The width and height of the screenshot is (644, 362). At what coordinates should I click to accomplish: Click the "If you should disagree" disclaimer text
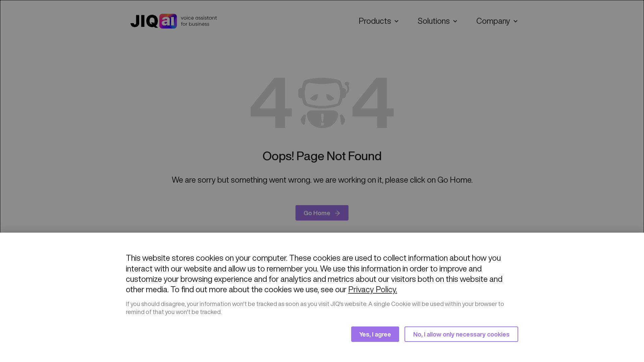(x=315, y=308)
